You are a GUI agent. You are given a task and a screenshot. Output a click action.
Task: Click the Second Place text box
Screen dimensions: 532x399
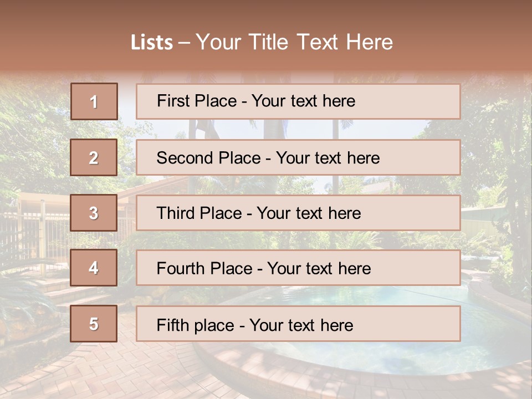298,157
